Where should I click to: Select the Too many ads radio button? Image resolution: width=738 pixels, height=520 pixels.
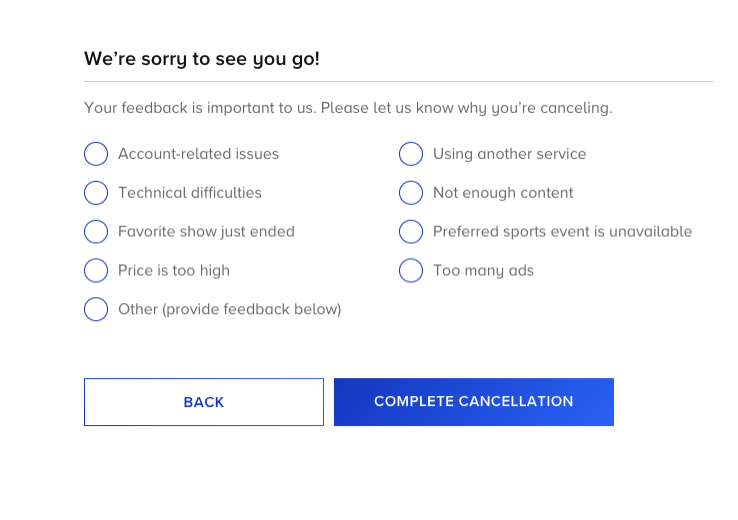(411, 270)
